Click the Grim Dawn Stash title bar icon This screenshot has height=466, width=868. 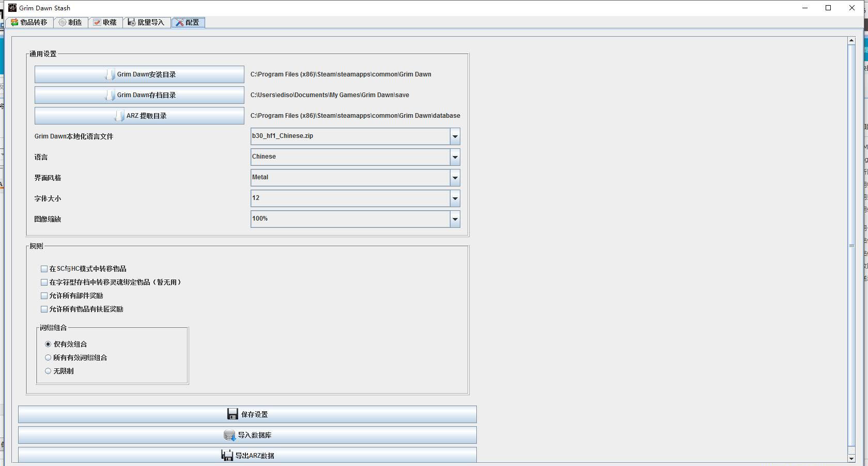[12, 7]
